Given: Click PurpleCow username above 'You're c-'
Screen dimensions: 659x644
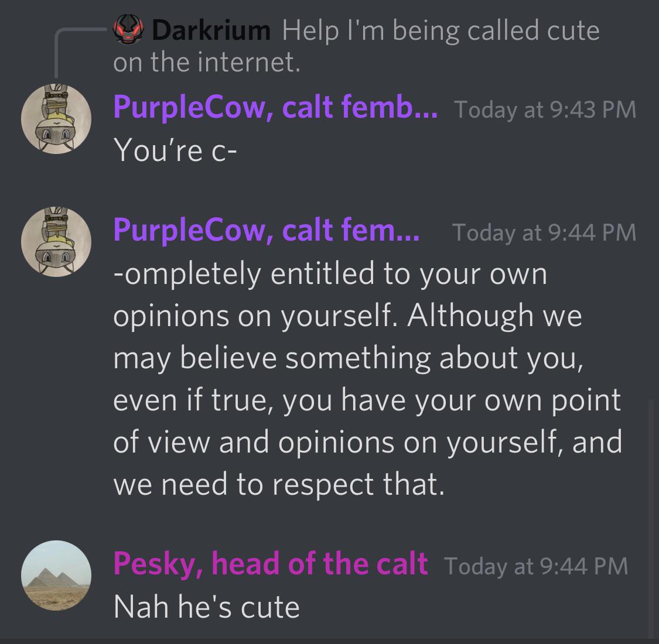Looking at the screenshot, I should pos(275,107).
